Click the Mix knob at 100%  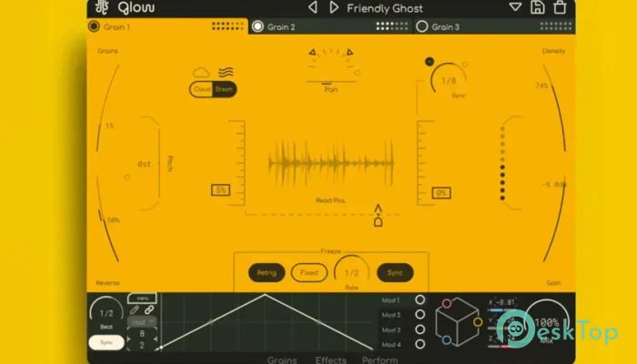[x=548, y=324]
